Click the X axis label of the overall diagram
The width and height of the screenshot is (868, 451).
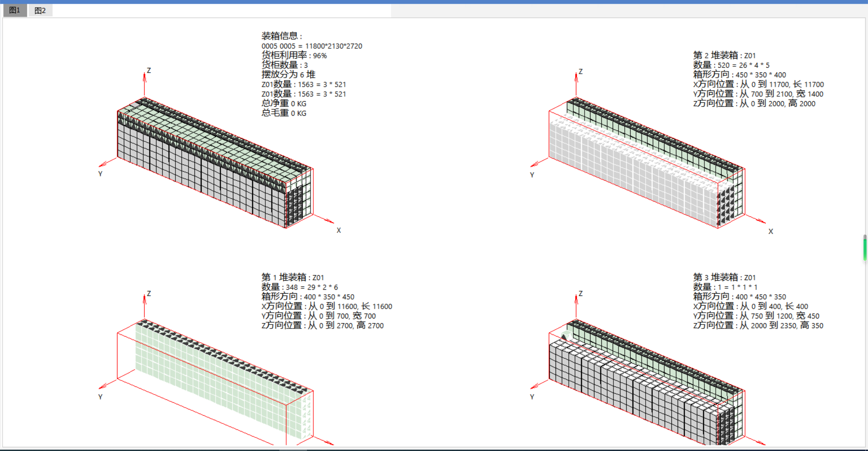point(339,230)
